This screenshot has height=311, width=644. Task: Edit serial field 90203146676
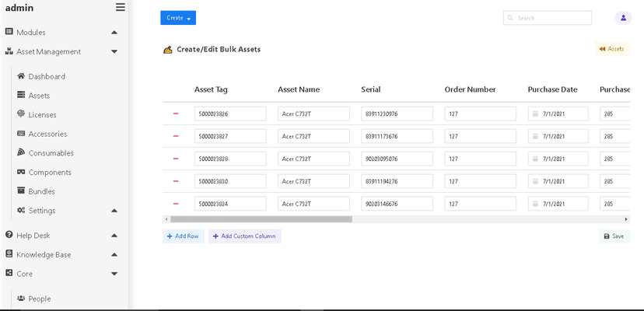397,204
